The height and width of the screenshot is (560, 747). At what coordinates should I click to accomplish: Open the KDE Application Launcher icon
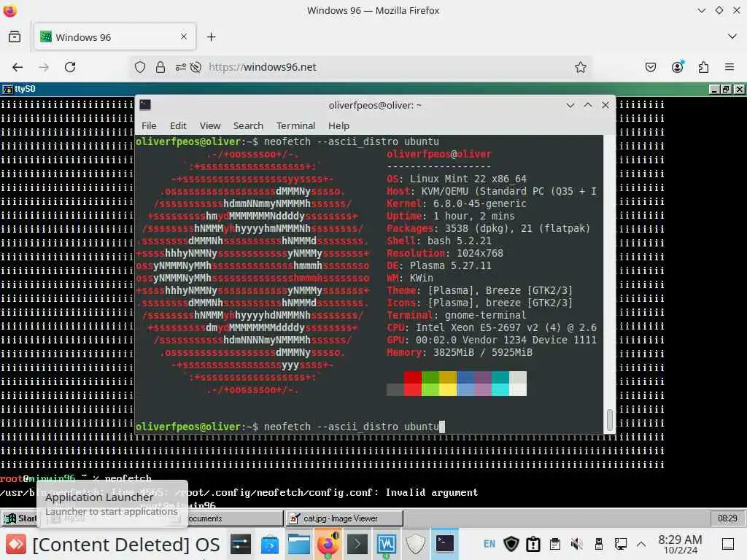(x=16, y=544)
